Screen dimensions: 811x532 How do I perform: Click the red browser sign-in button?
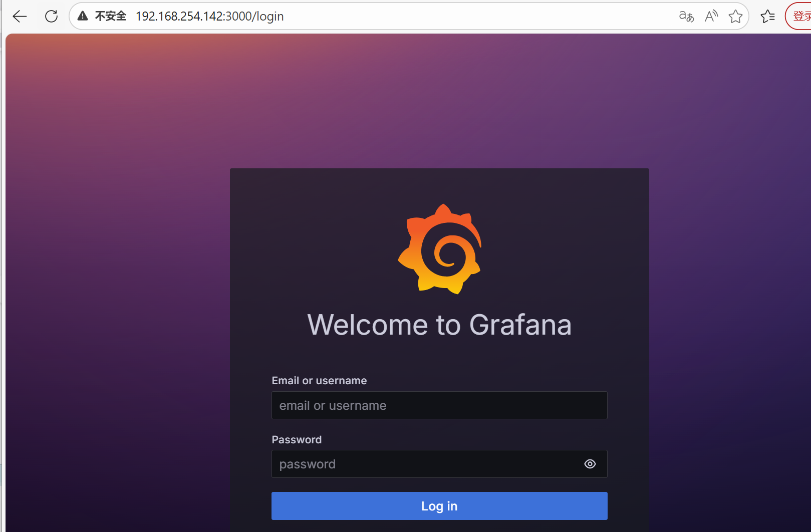click(x=798, y=17)
